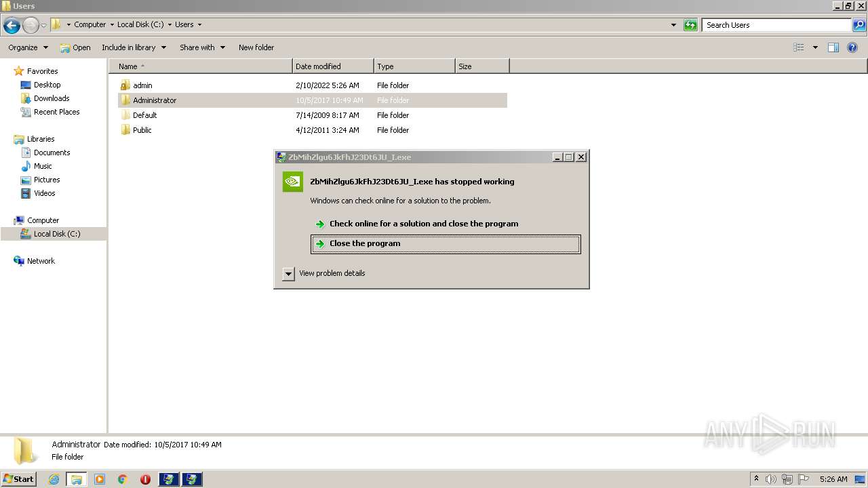Launch Opera from taskbar
868x488 pixels.
[145, 479]
